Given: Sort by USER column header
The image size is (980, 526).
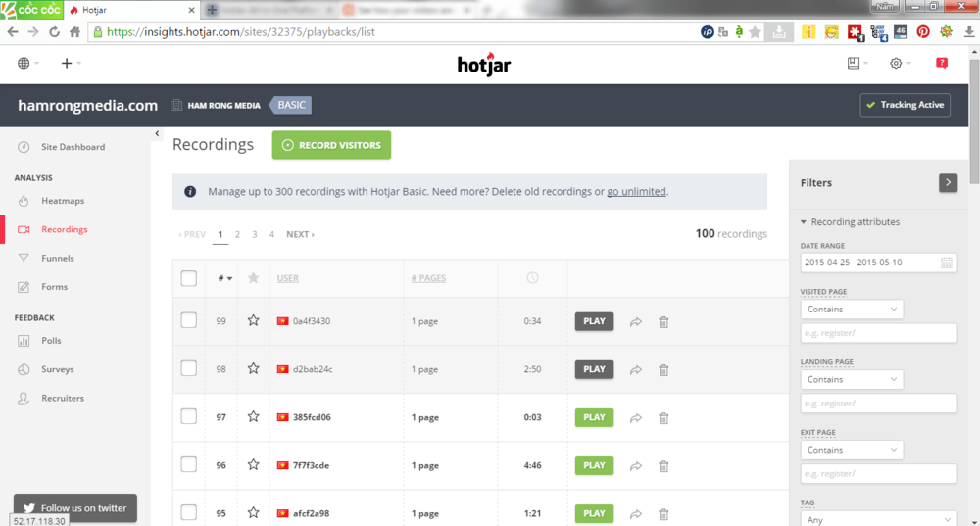Looking at the screenshot, I should (x=287, y=278).
